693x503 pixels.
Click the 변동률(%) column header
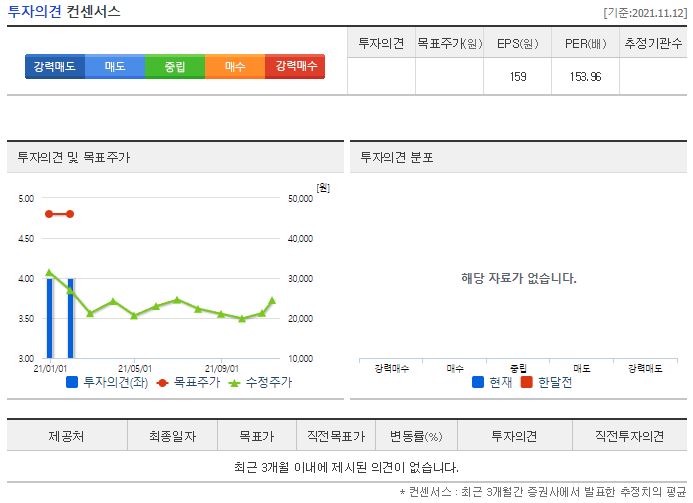coord(416,436)
